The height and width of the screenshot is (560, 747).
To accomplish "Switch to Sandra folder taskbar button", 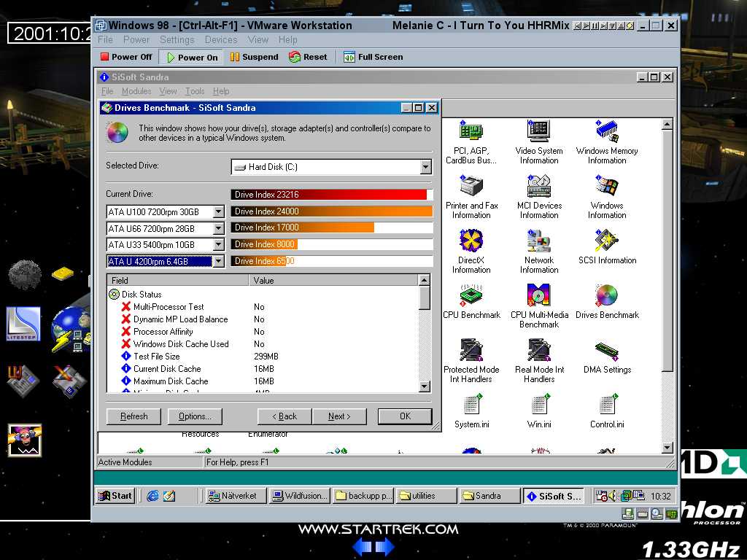I will tap(489, 496).
